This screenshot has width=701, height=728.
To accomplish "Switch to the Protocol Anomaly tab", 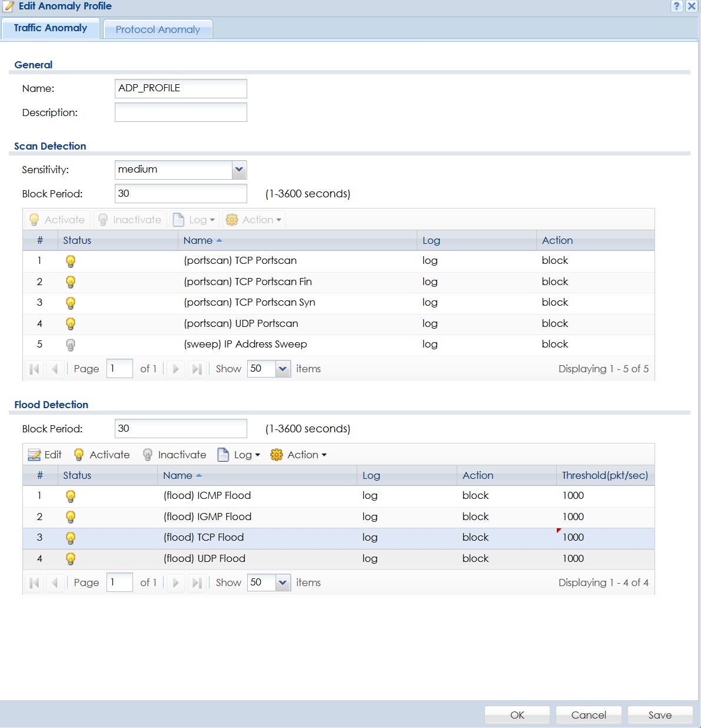I will click(158, 29).
